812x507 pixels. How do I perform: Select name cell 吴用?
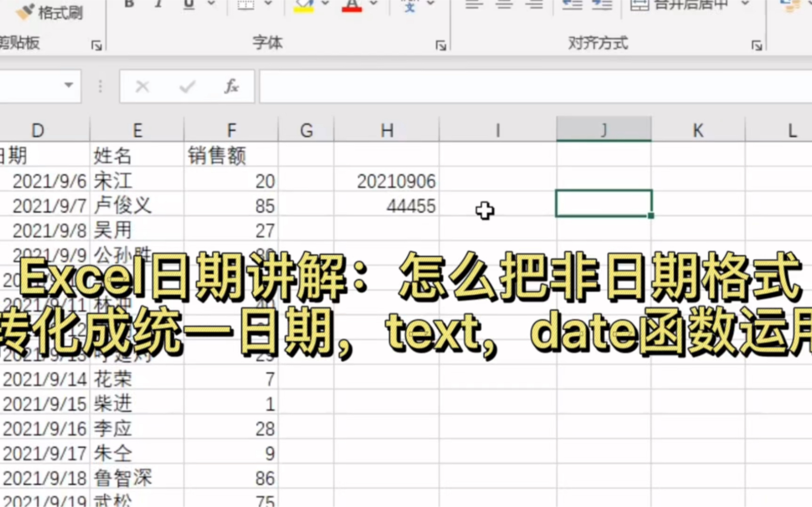click(137, 230)
